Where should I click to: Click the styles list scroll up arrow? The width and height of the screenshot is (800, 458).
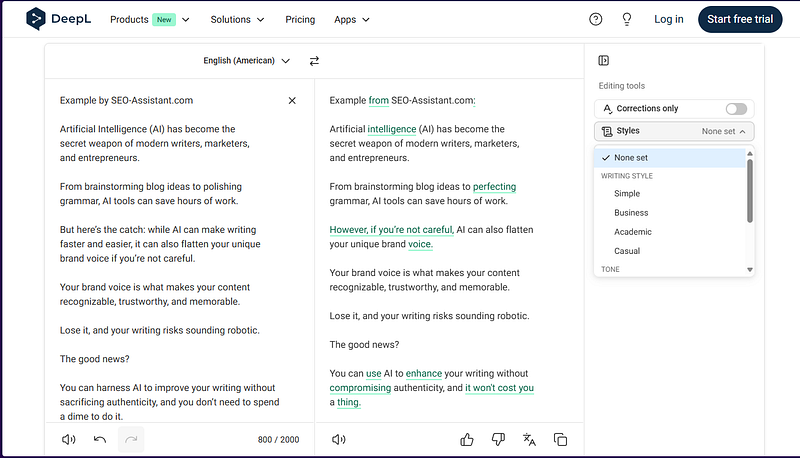point(749,154)
